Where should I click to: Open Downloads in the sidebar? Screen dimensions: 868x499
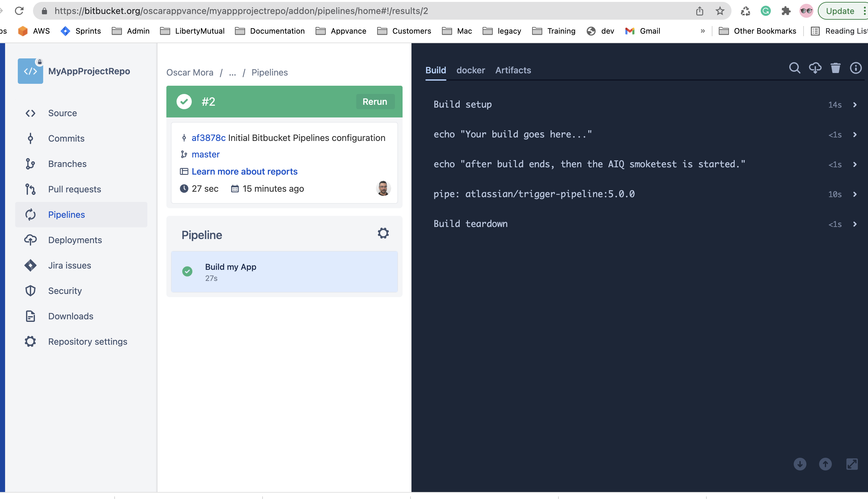coord(81,316)
